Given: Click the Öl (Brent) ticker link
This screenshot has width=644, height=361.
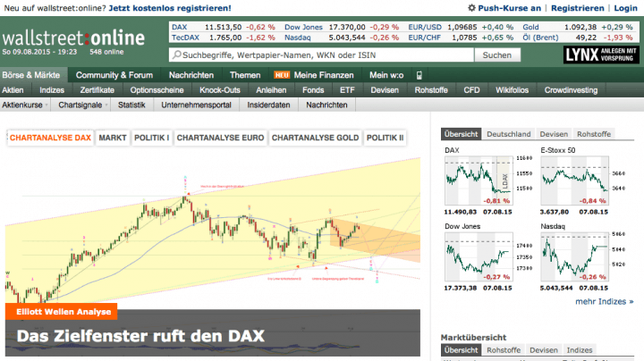Looking at the screenshot, I should (540, 38).
